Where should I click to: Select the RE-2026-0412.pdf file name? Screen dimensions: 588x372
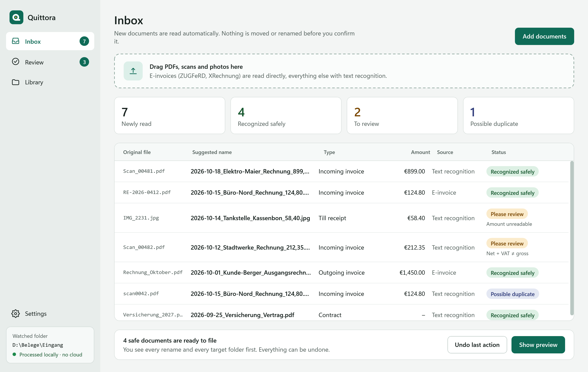147,192
